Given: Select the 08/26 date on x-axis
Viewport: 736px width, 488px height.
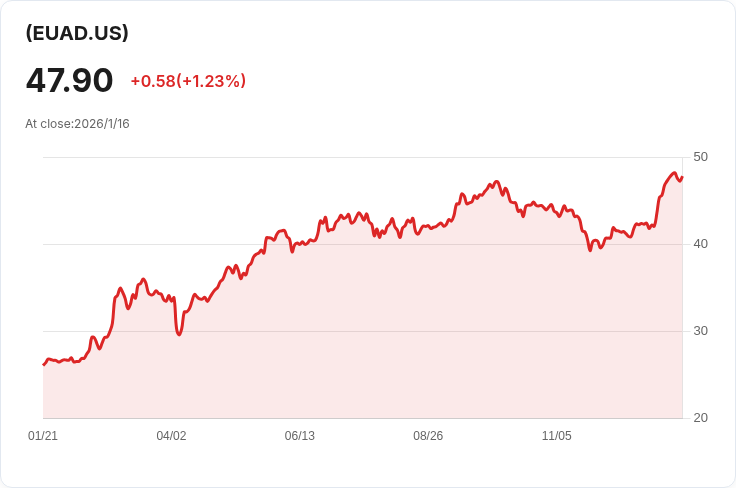Looking at the screenshot, I should tap(428, 436).
